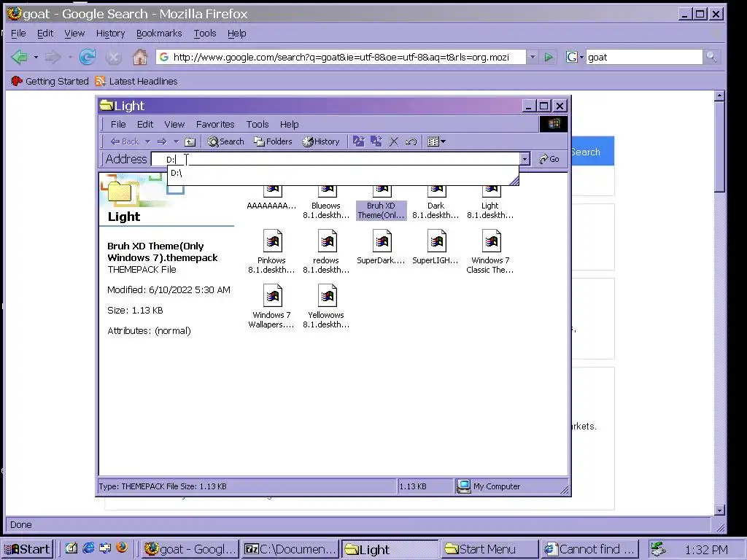Select the SuperDark.... file
The image size is (747, 560).
[381, 246]
